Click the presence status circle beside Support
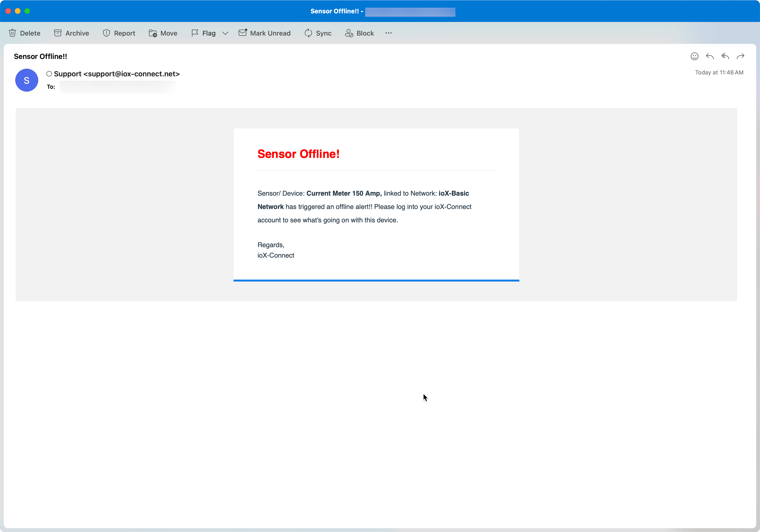 pos(49,74)
